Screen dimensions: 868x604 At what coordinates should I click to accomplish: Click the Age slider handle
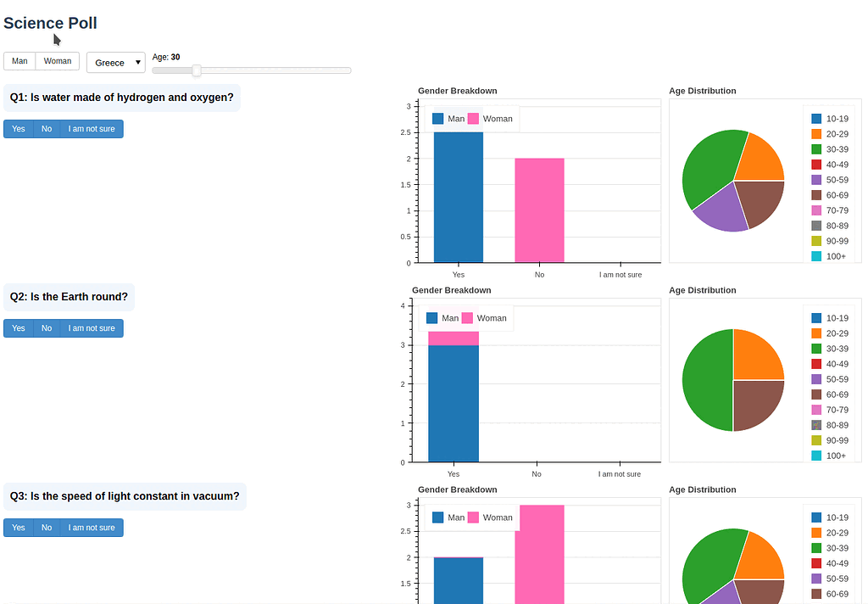196,70
